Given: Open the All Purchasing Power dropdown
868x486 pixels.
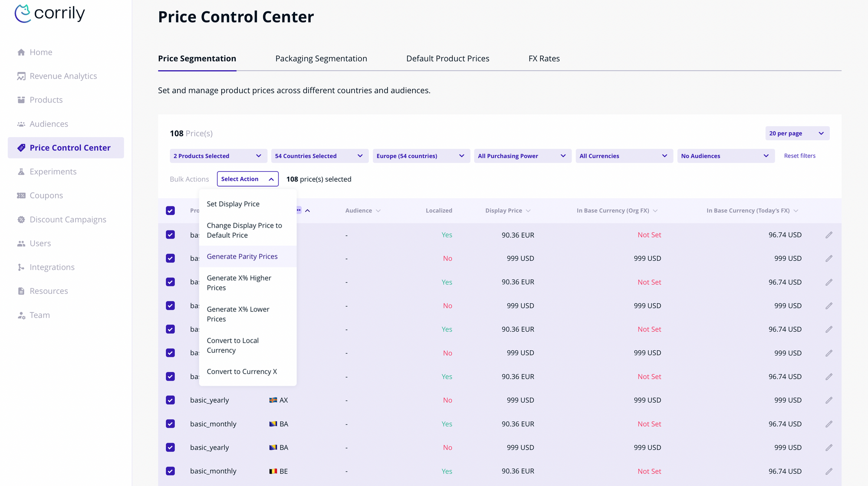Looking at the screenshot, I should point(523,156).
